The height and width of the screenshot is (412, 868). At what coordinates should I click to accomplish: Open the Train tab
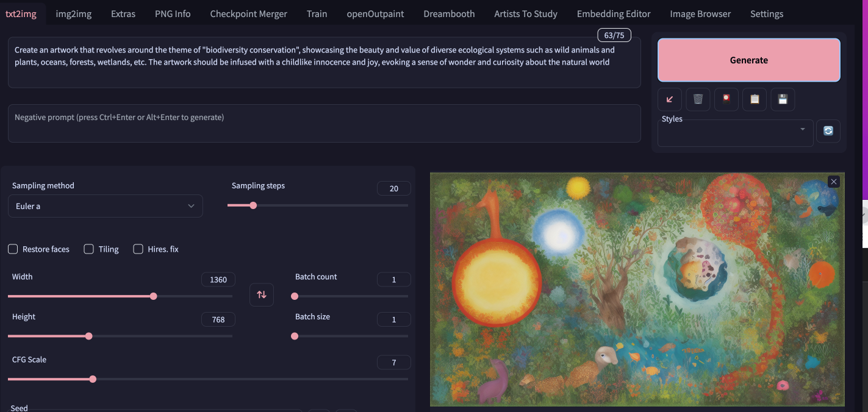[x=317, y=13]
